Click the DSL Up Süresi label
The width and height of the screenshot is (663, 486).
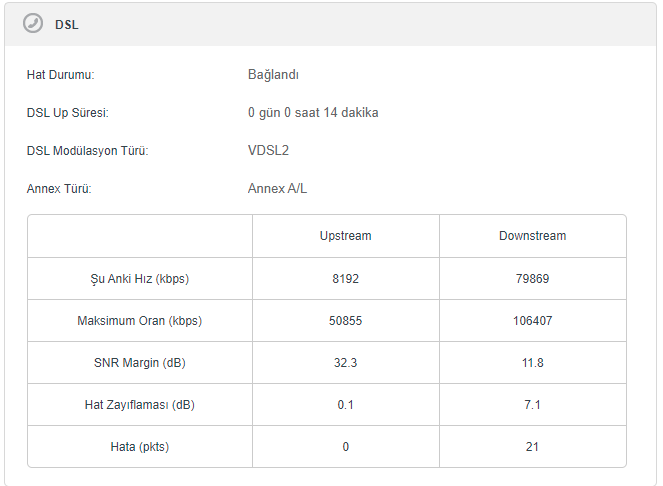point(67,113)
